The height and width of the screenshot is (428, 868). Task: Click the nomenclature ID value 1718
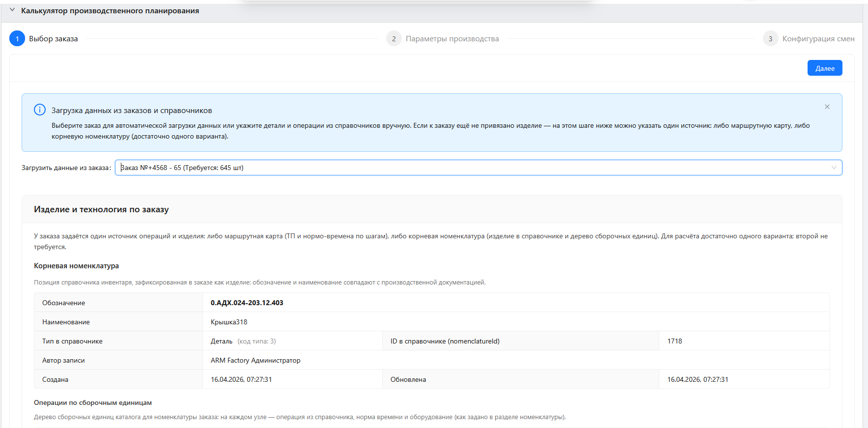(674, 341)
